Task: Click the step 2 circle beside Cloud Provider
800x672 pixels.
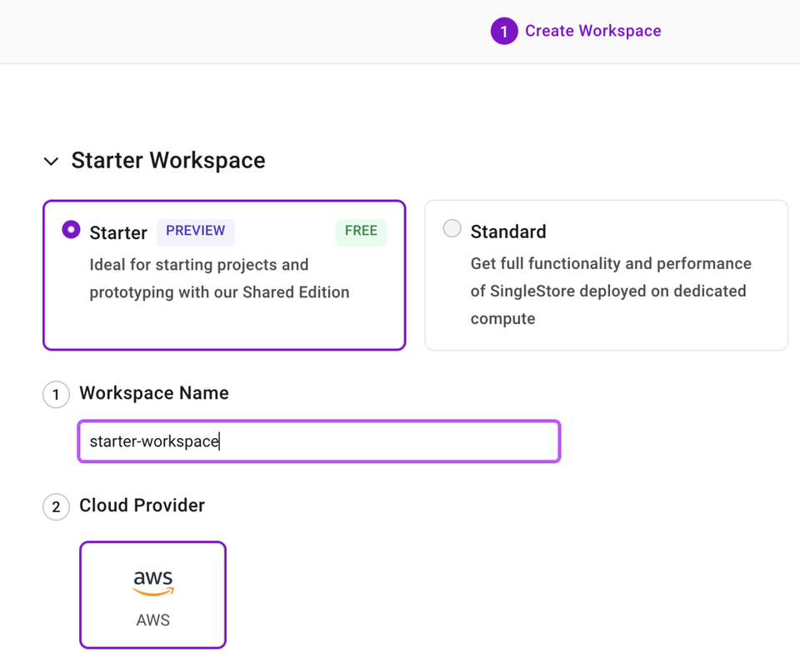Action: (x=55, y=506)
